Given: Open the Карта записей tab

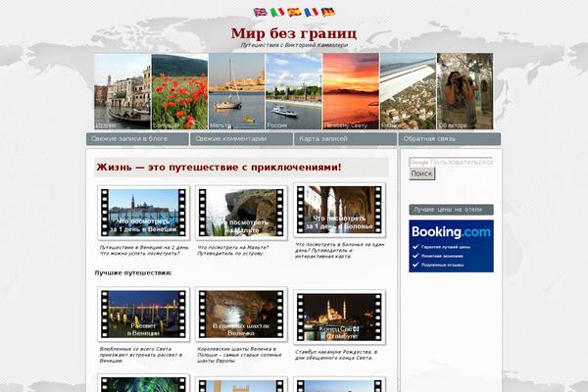Looking at the screenshot, I should coord(345,139).
